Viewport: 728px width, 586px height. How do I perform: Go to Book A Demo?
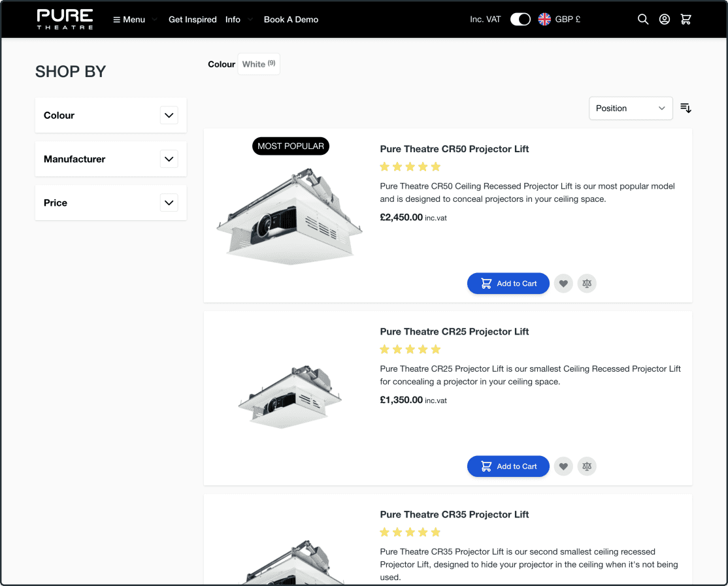coord(291,20)
